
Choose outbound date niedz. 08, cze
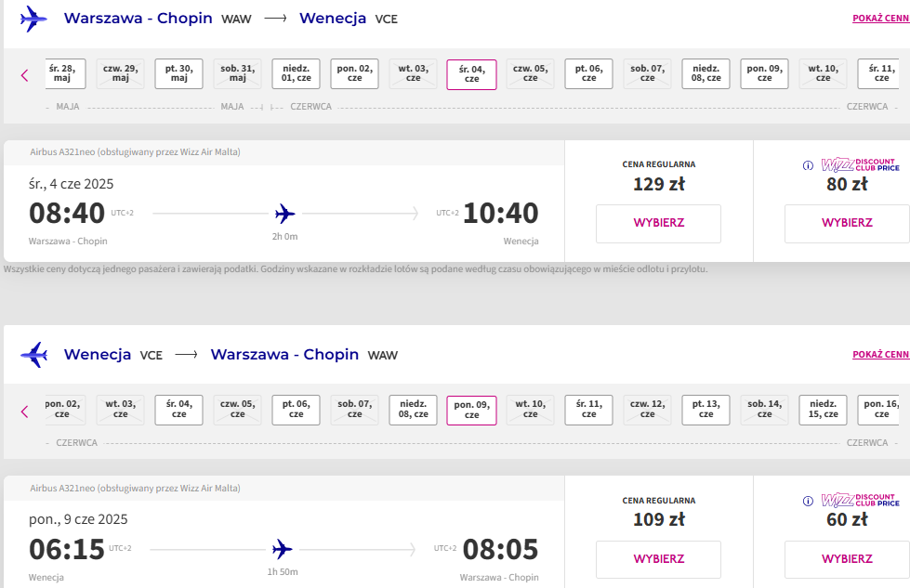706,73
